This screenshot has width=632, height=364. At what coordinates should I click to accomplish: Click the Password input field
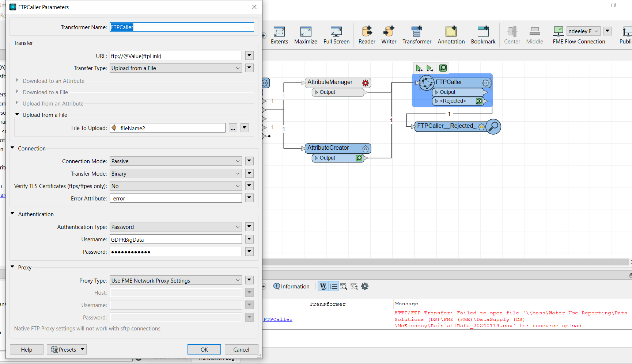pyautogui.click(x=176, y=252)
